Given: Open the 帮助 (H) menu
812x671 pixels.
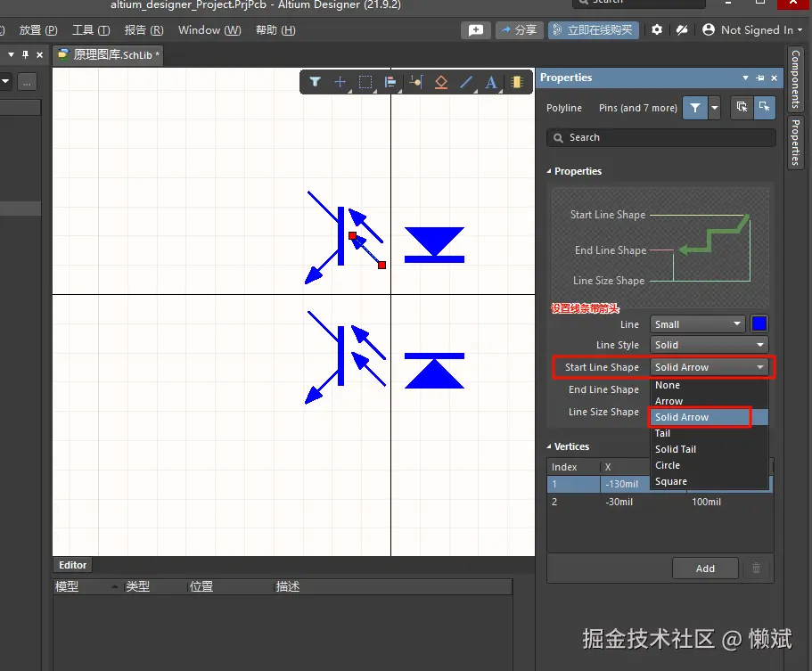Looking at the screenshot, I should (275, 30).
